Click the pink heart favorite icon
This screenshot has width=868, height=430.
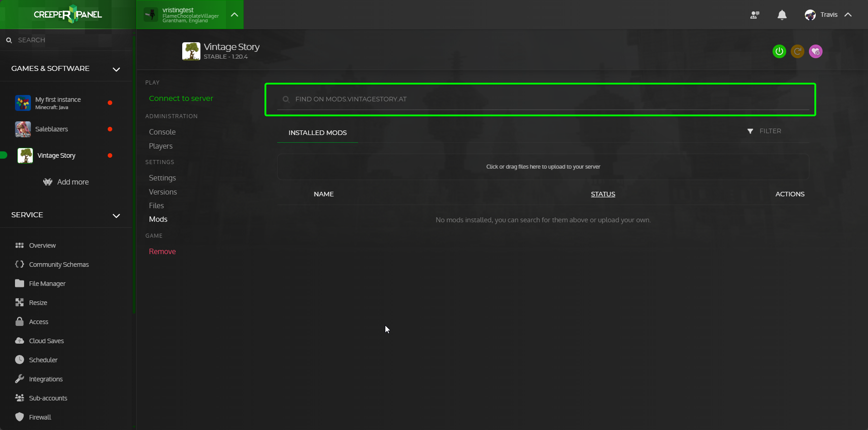(x=816, y=51)
